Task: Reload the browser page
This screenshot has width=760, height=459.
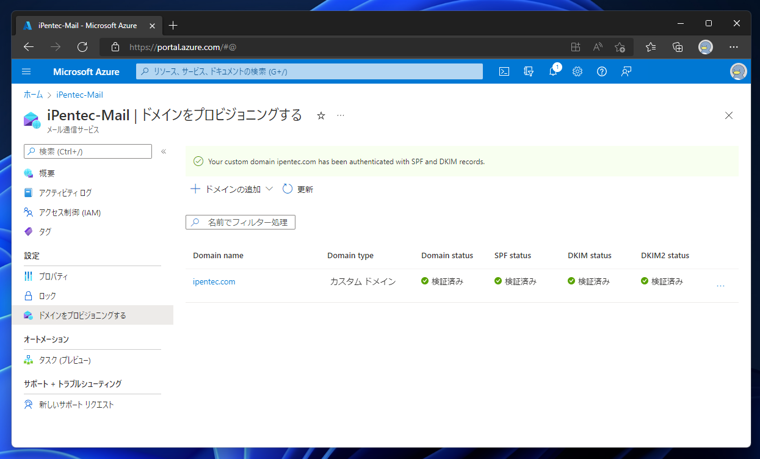Action: [82, 47]
